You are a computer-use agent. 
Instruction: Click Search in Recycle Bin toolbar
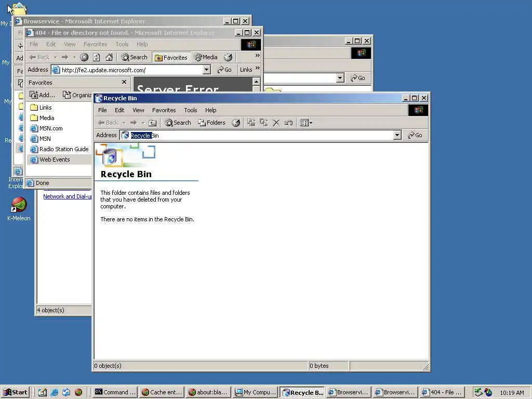click(178, 123)
